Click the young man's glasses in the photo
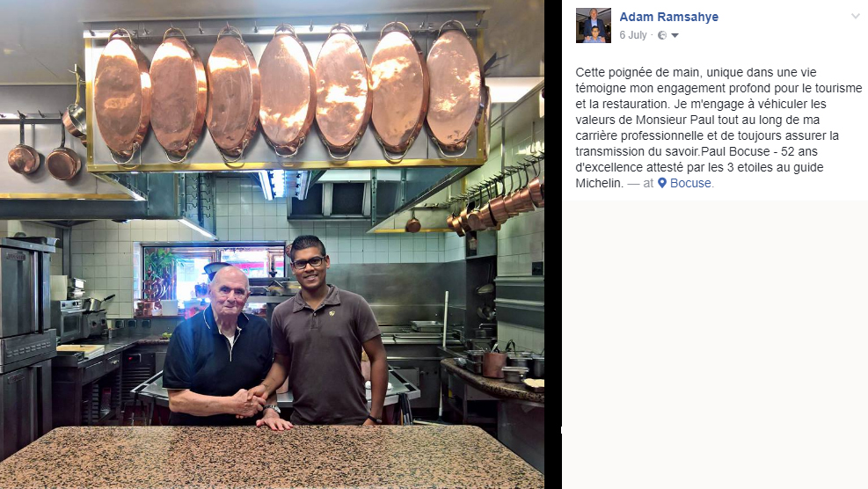 click(309, 262)
